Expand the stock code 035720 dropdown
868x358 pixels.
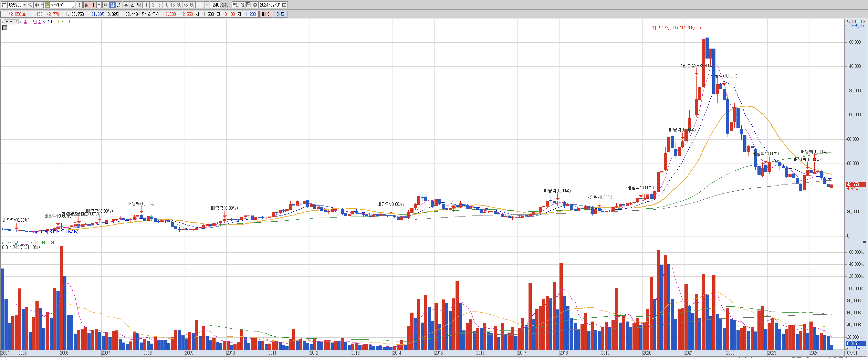click(25, 5)
